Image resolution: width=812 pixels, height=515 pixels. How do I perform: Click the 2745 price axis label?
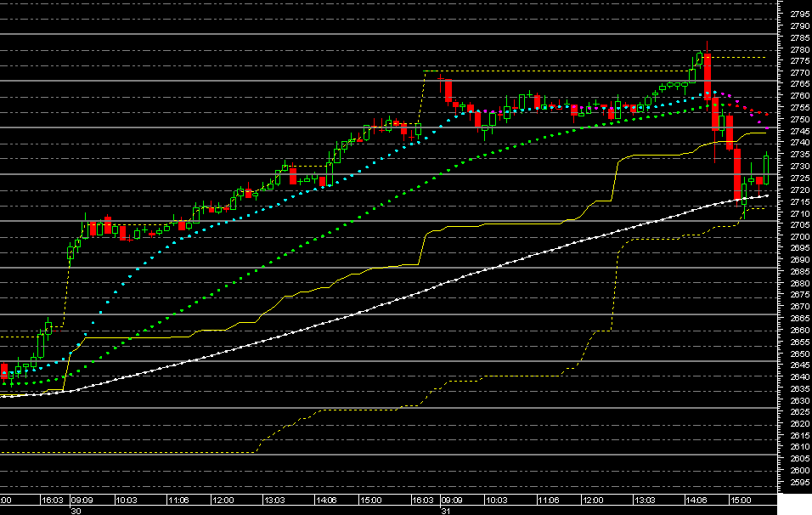click(800, 131)
